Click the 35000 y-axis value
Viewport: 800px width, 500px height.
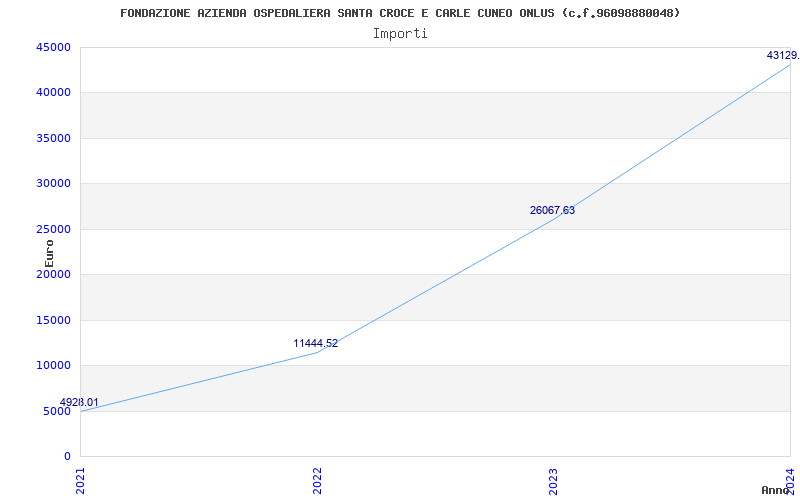53,138
